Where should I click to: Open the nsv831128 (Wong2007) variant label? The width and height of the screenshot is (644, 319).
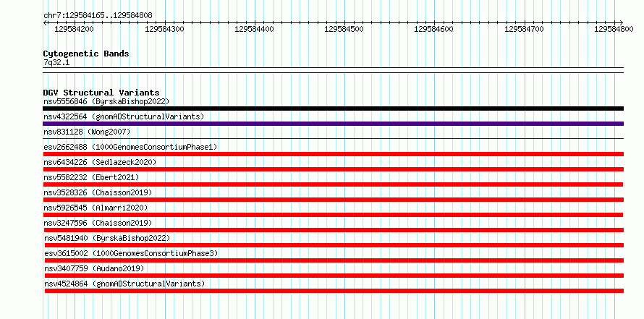click(87, 132)
